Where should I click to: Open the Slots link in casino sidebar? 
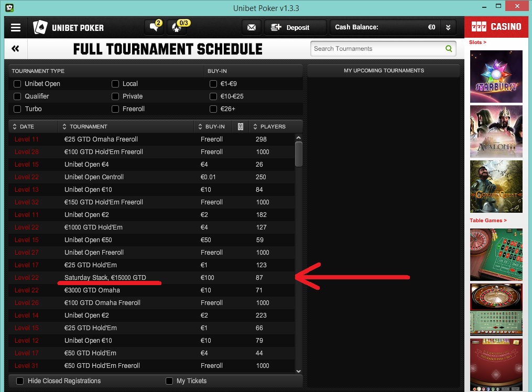477,42
